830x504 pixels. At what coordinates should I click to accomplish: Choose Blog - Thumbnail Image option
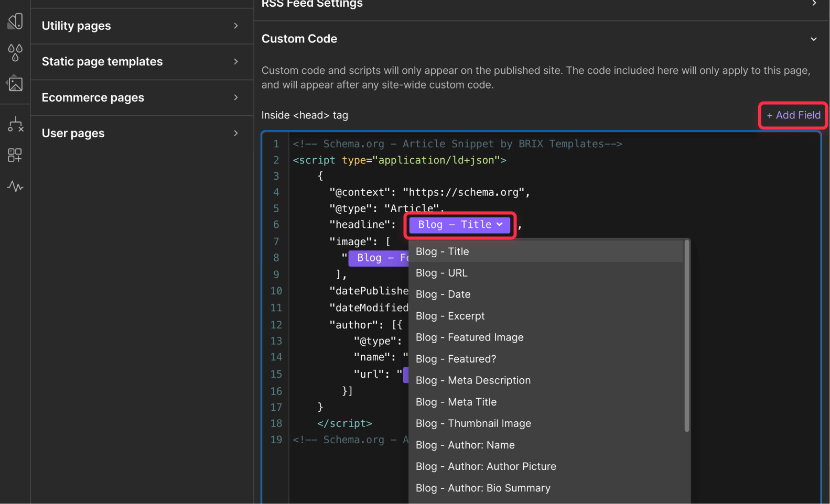[546, 423]
